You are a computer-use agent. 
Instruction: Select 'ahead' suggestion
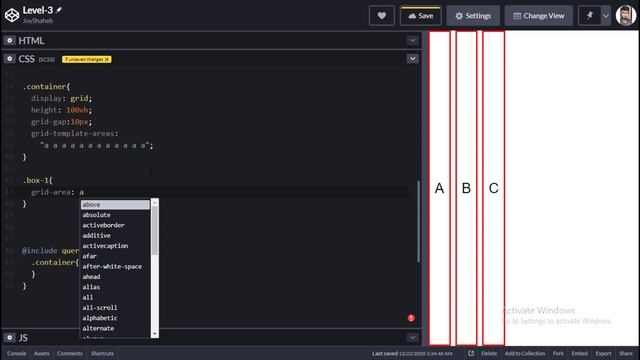click(x=115, y=277)
